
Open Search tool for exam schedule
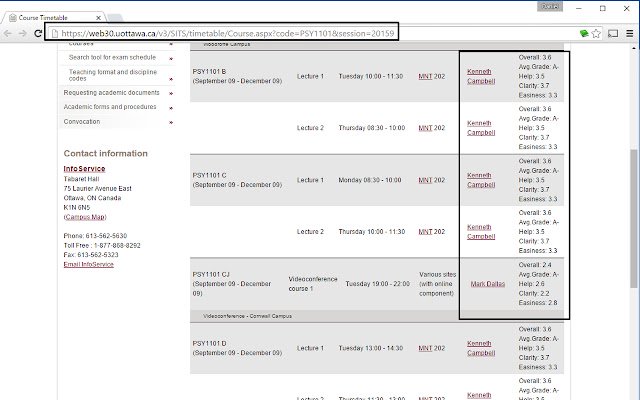click(x=112, y=57)
